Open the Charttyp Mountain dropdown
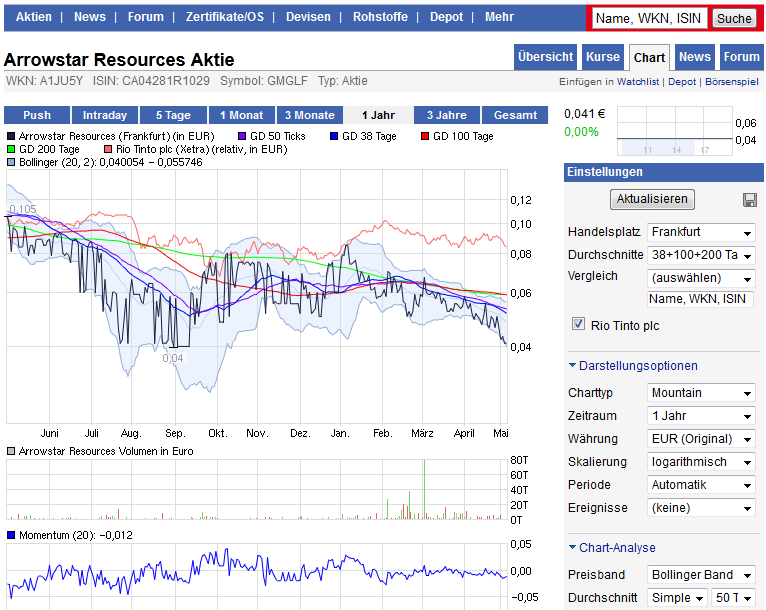 point(701,393)
